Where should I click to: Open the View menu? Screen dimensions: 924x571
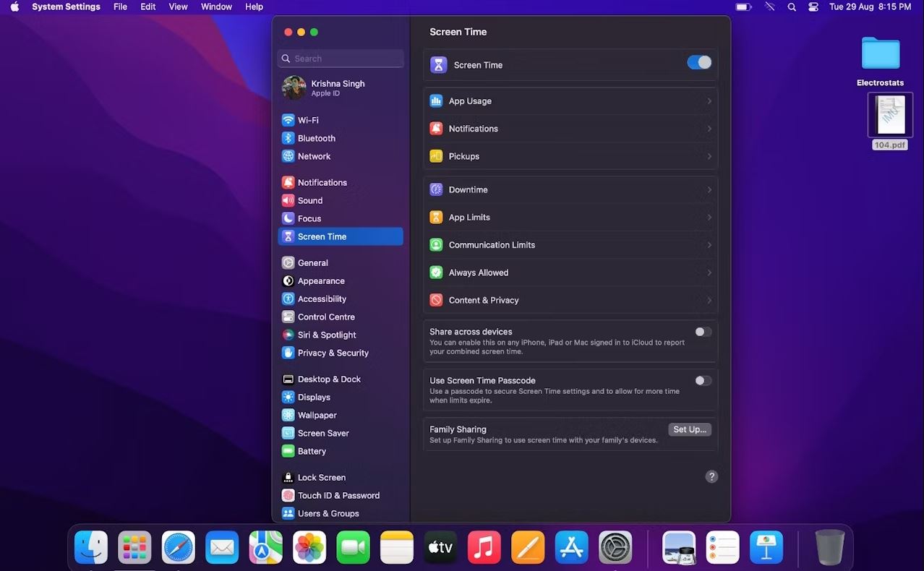[x=178, y=7]
